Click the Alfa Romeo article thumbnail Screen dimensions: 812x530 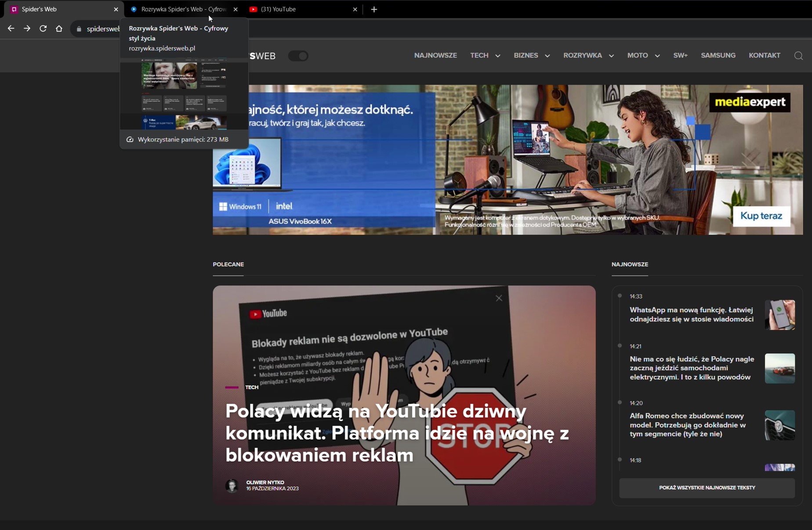[779, 425]
